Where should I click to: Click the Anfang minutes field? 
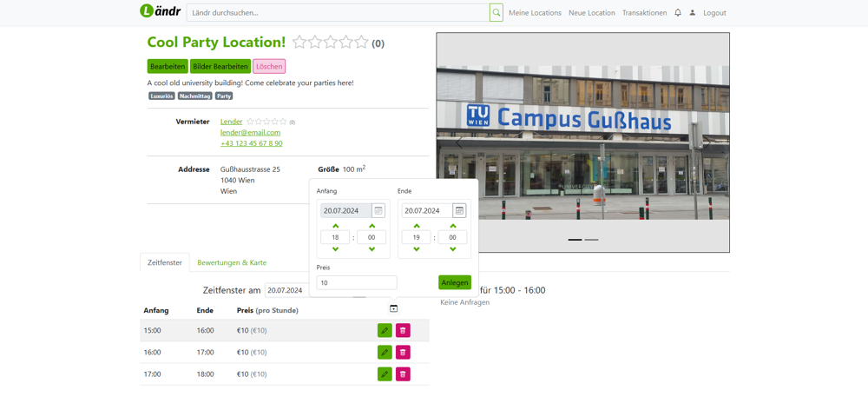(372, 238)
